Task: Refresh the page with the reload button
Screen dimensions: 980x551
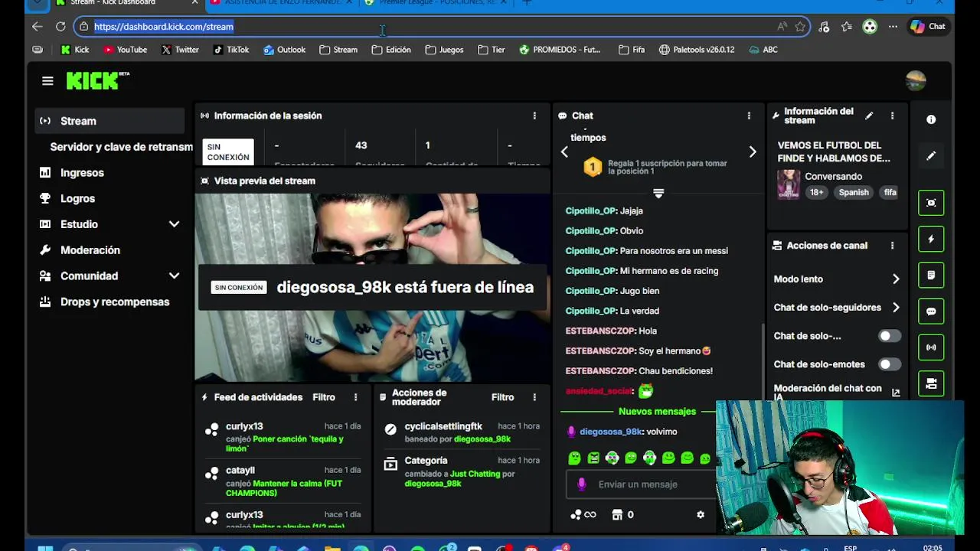Action: [x=60, y=26]
